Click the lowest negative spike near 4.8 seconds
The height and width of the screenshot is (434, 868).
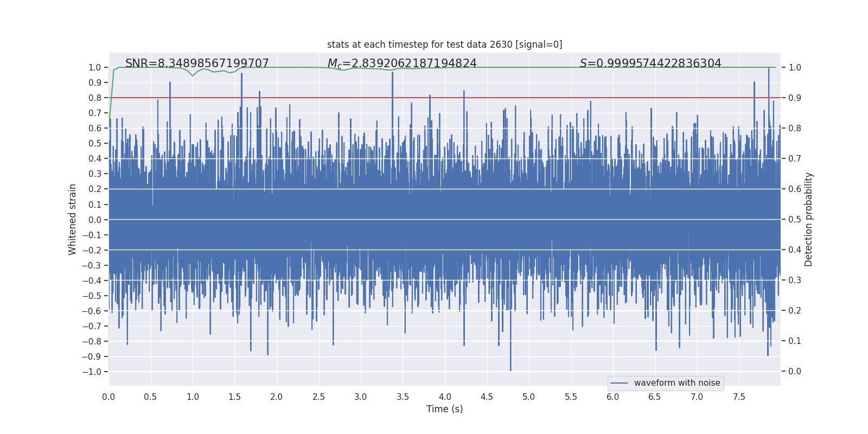[x=510, y=363]
